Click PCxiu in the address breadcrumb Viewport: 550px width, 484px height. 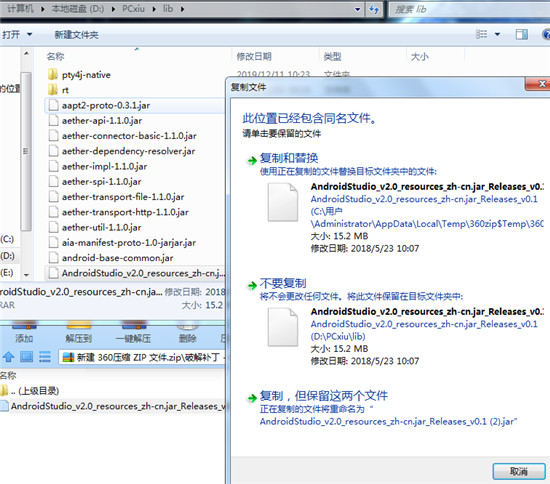133,9
